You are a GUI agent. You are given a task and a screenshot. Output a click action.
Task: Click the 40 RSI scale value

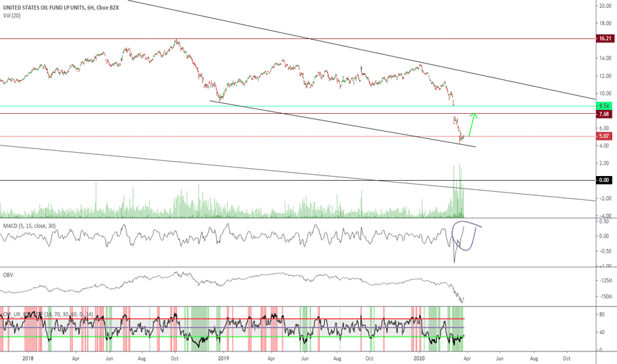(x=602, y=332)
